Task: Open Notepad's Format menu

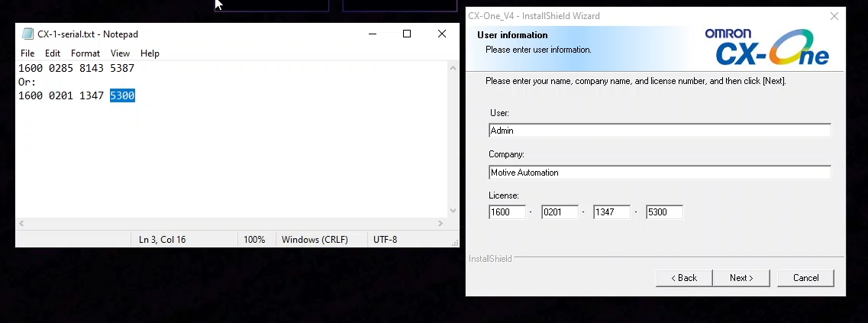Action: (86, 53)
